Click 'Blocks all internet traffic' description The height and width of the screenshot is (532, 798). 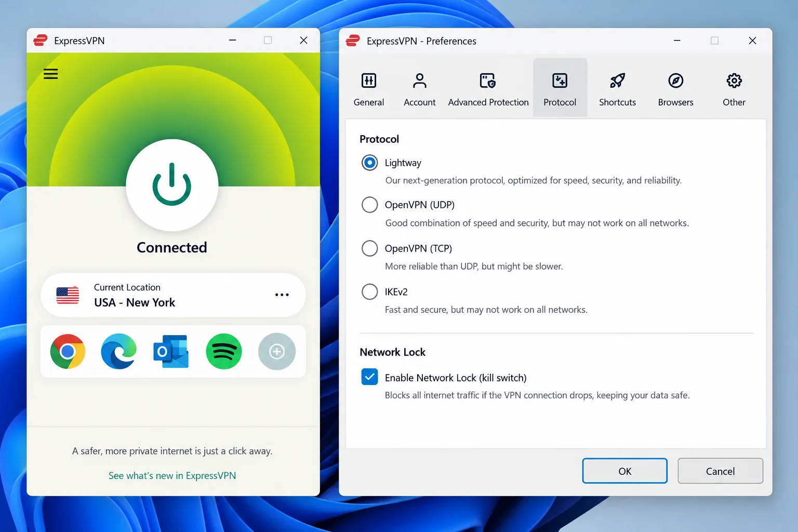click(x=537, y=395)
